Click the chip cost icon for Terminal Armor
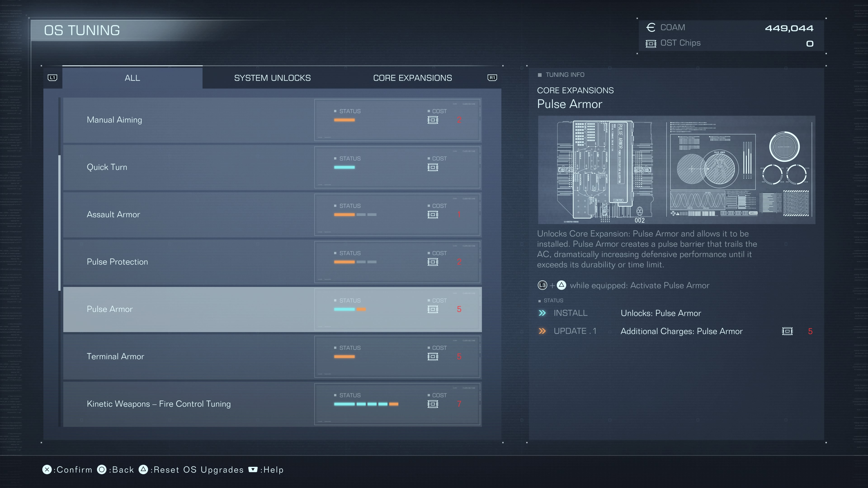Viewport: 868px width, 488px height. tap(433, 356)
